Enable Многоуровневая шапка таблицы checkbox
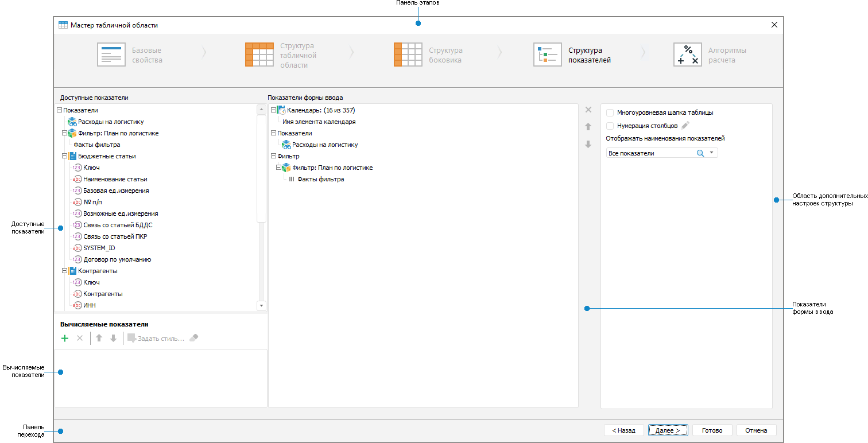The image size is (868, 443). 610,112
